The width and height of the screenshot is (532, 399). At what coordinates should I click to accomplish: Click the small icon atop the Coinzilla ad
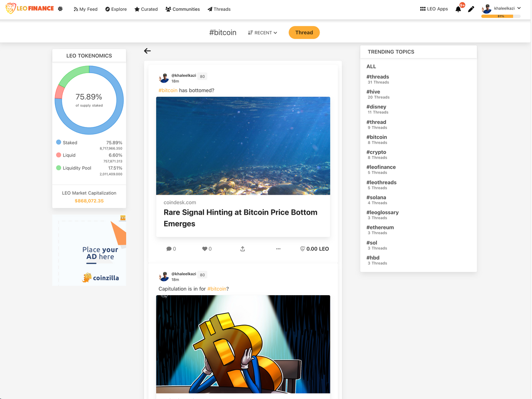123,218
